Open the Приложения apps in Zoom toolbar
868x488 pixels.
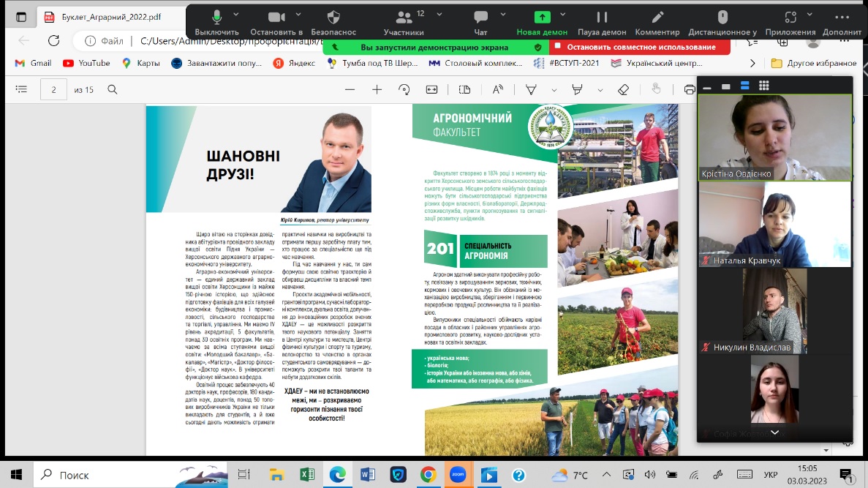[x=790, y=23]
